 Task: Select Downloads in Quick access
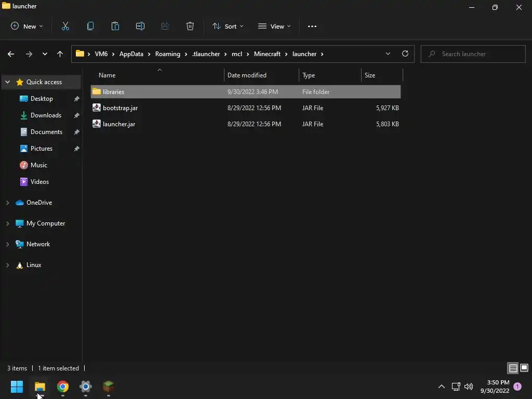pos(46,115)
